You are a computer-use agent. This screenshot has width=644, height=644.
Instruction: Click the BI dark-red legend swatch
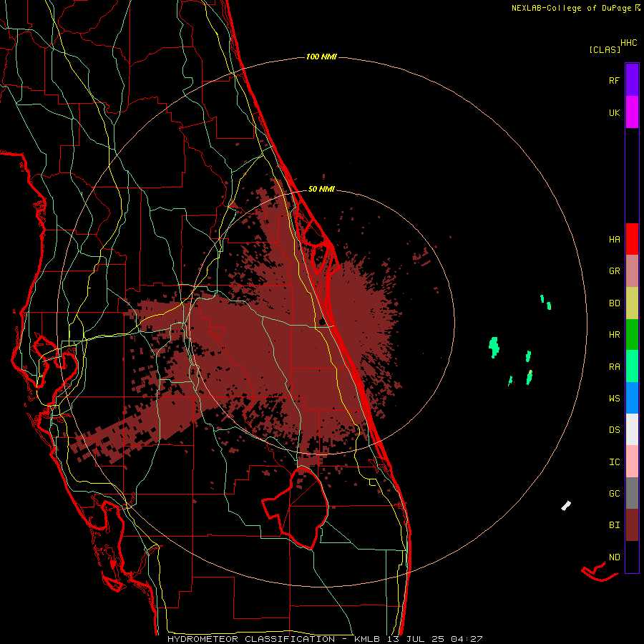coord(632,525)
